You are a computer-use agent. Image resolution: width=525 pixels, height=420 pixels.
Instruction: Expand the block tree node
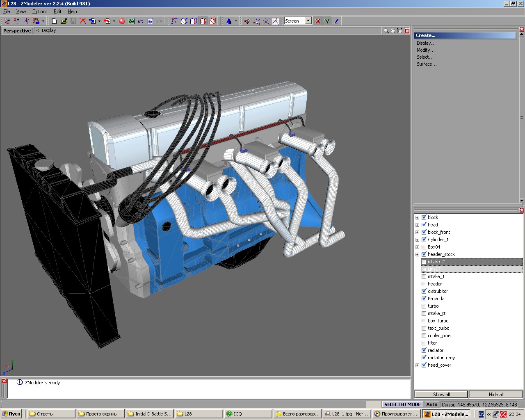418,217
